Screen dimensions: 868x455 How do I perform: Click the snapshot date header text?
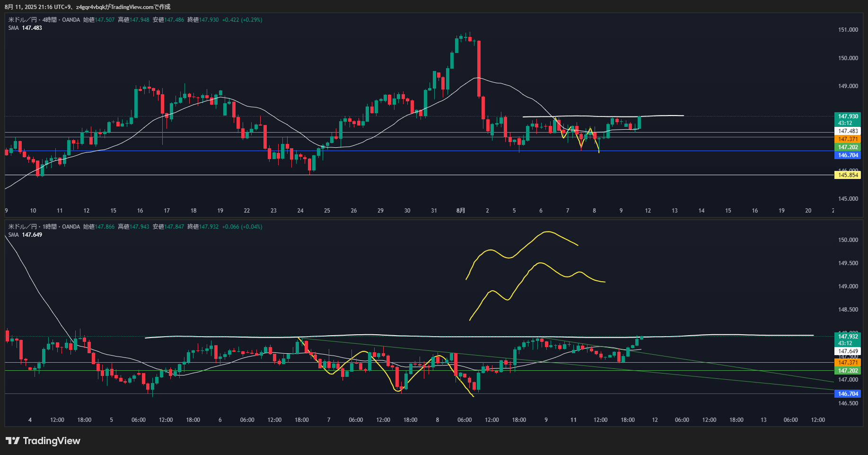pos(88,7)
